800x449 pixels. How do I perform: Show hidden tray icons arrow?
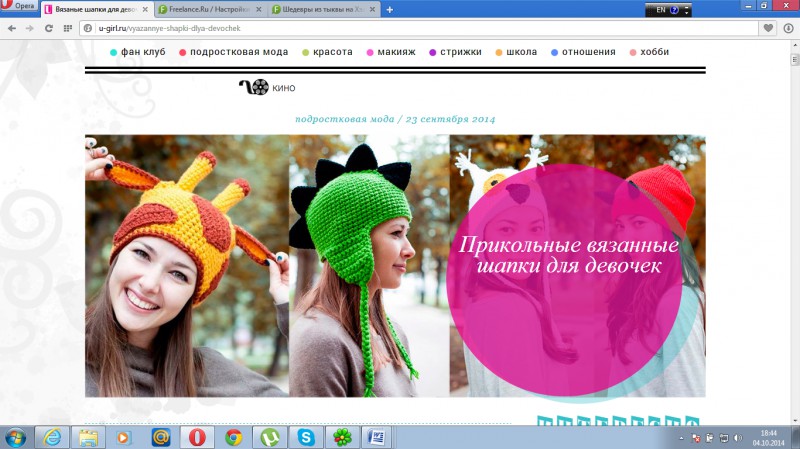pos(682,438)
